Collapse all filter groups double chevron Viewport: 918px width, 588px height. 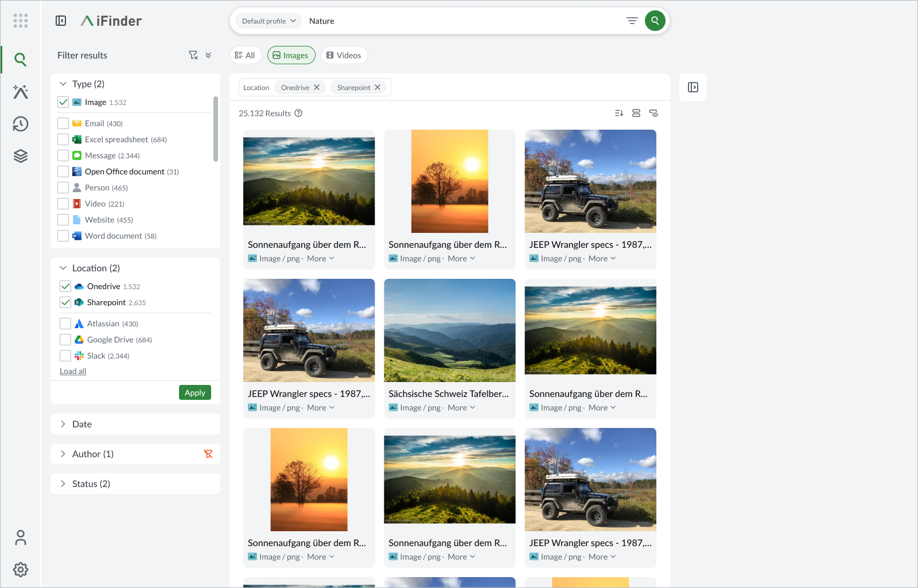pyautogui.click(x=208, y=55)
